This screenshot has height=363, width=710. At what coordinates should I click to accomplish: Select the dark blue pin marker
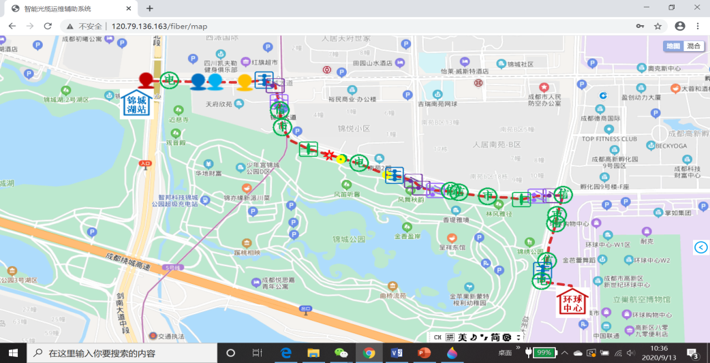click(198, 82)
